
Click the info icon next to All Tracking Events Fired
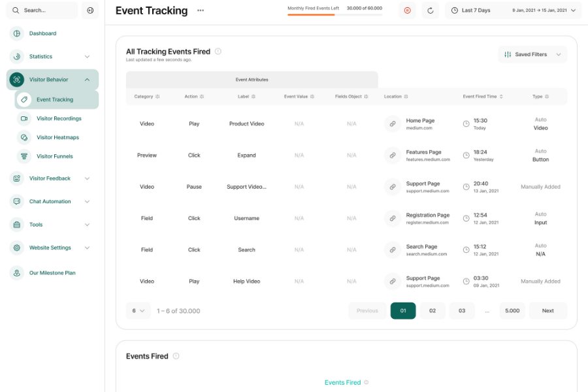point(218,52)
